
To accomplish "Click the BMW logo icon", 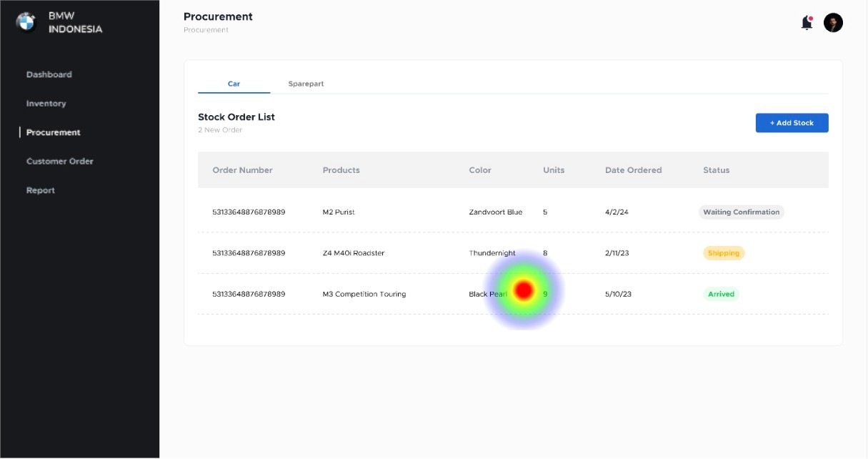I will click(x=25, y=22).
